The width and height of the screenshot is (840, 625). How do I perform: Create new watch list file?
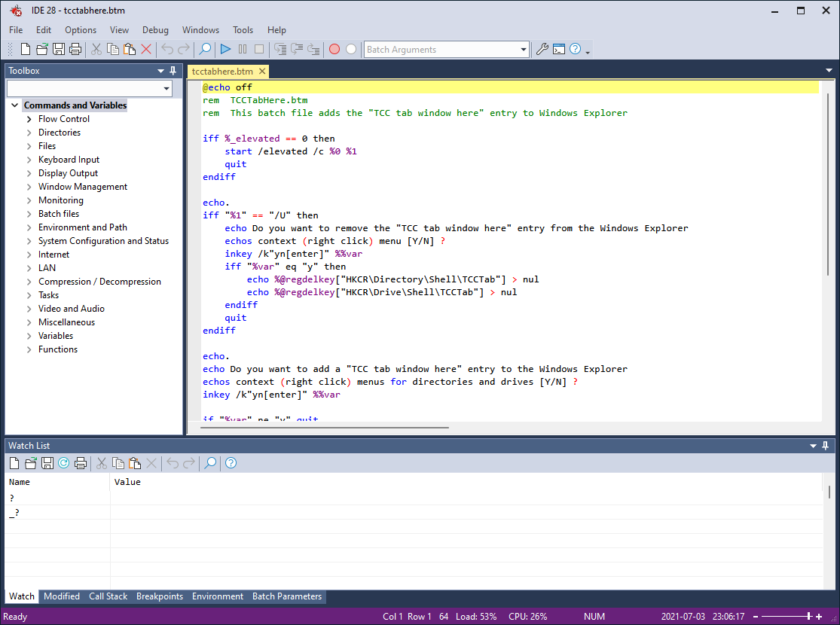pyautogui.click(x=14, y=463)
